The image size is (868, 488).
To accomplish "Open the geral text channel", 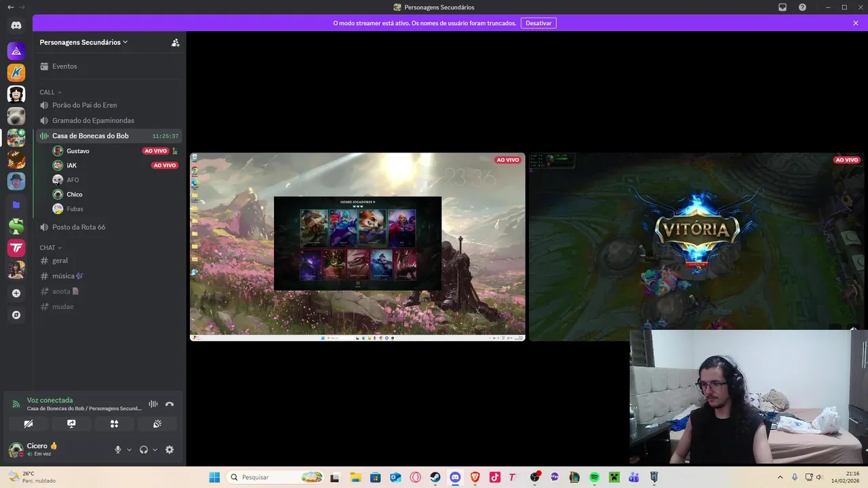I will pos(108,260).
